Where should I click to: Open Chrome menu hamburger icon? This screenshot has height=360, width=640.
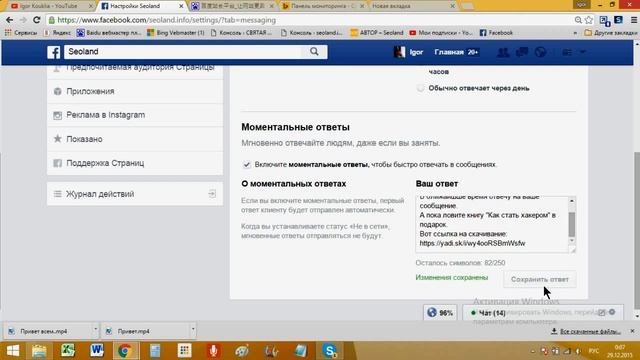pos(634,20)
